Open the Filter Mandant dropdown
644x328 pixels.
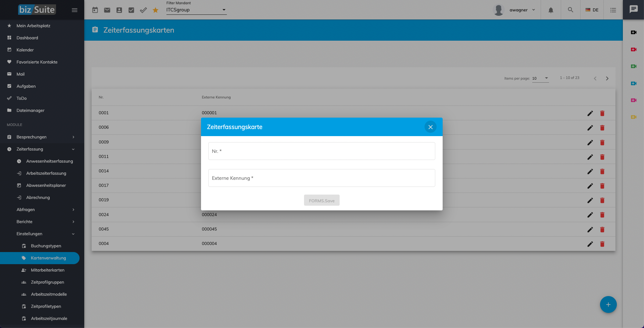[x=196, y=10]
